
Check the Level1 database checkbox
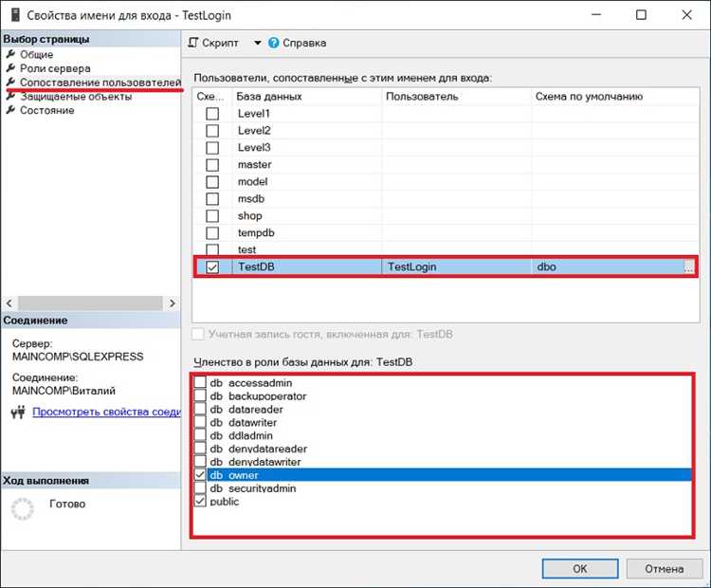click(212, 114)
